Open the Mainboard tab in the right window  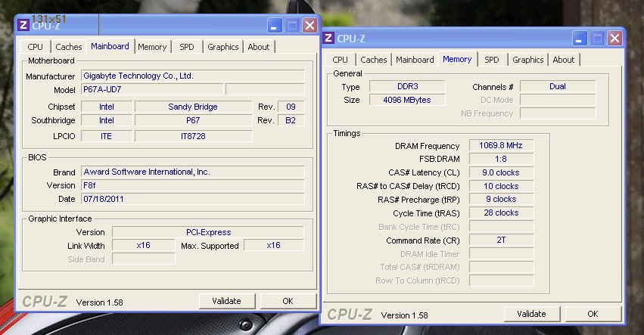pos(415,60)
